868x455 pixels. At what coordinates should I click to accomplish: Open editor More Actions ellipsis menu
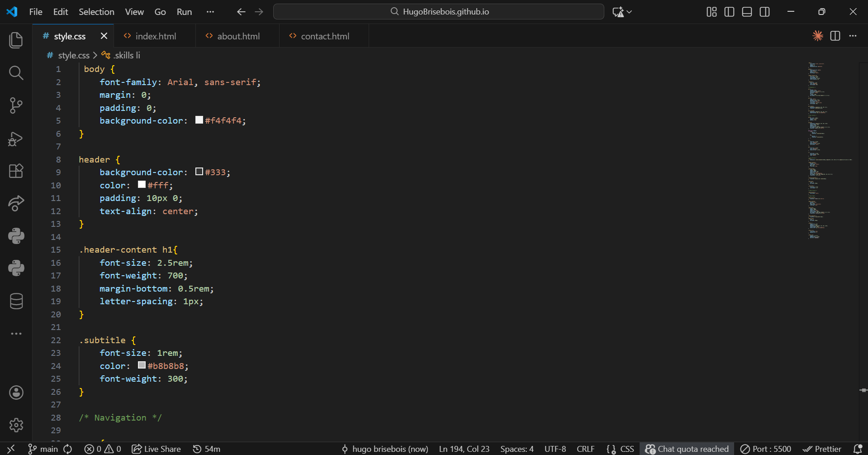pos(853,36)
